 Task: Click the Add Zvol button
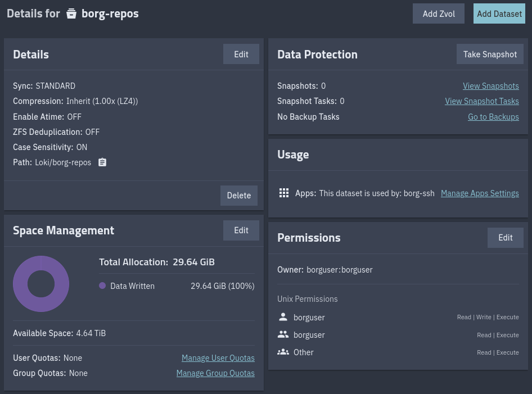[438, 13]
